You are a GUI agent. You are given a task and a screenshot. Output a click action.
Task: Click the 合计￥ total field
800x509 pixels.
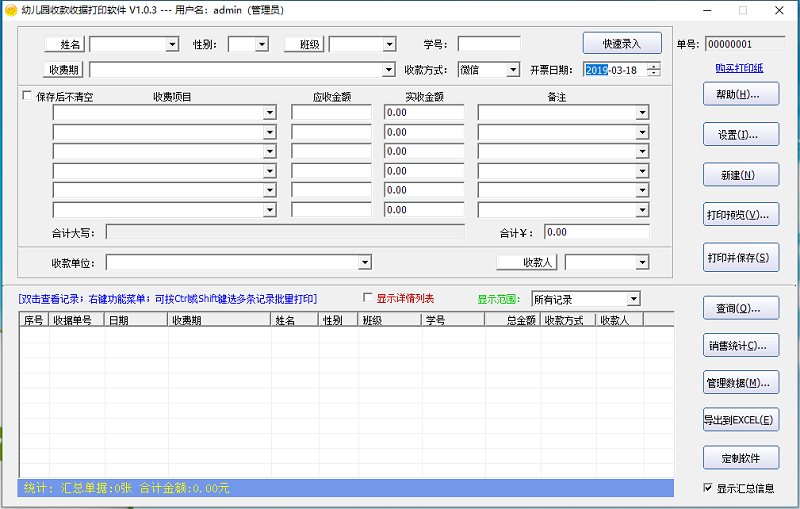[597, 232]
